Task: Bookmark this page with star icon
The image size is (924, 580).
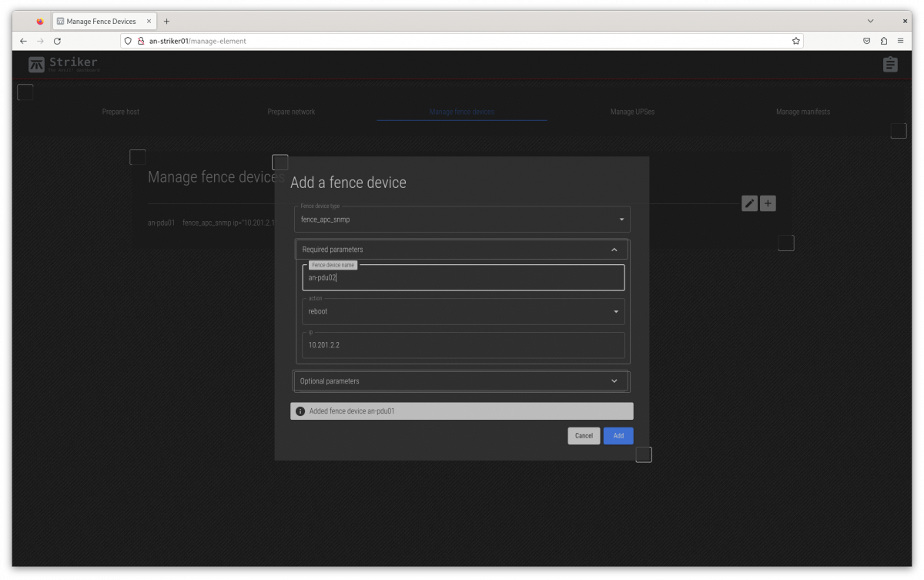Action: click(x=795, y=41)
